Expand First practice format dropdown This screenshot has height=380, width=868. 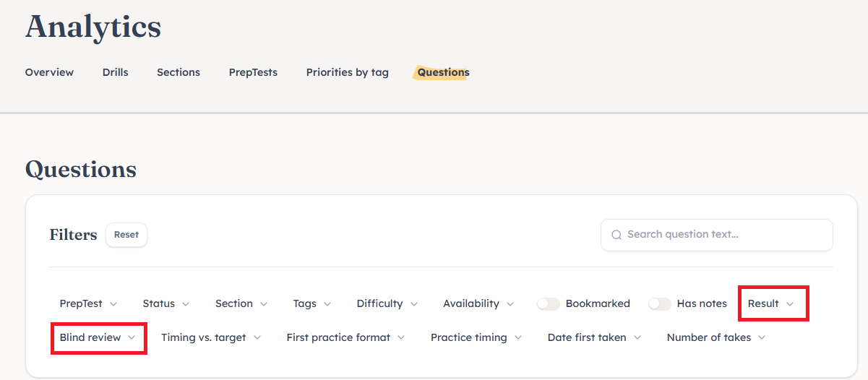click(x=345, y=338)
